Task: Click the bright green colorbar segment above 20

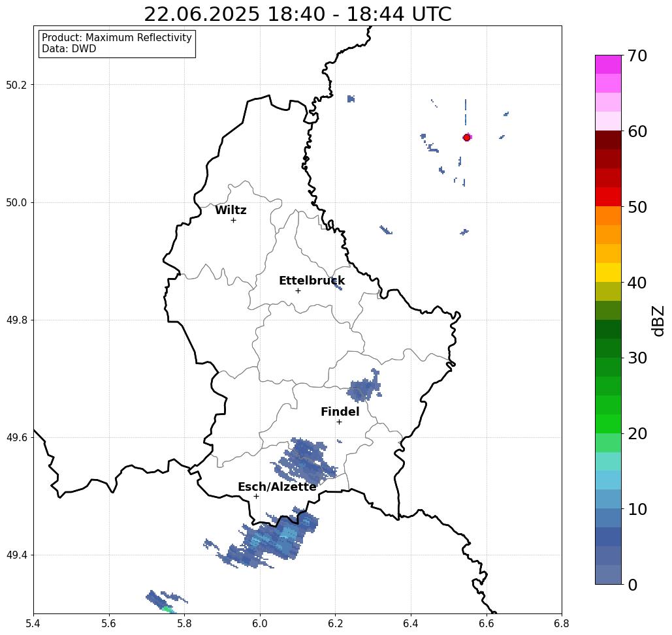Action: click(608, 424)
